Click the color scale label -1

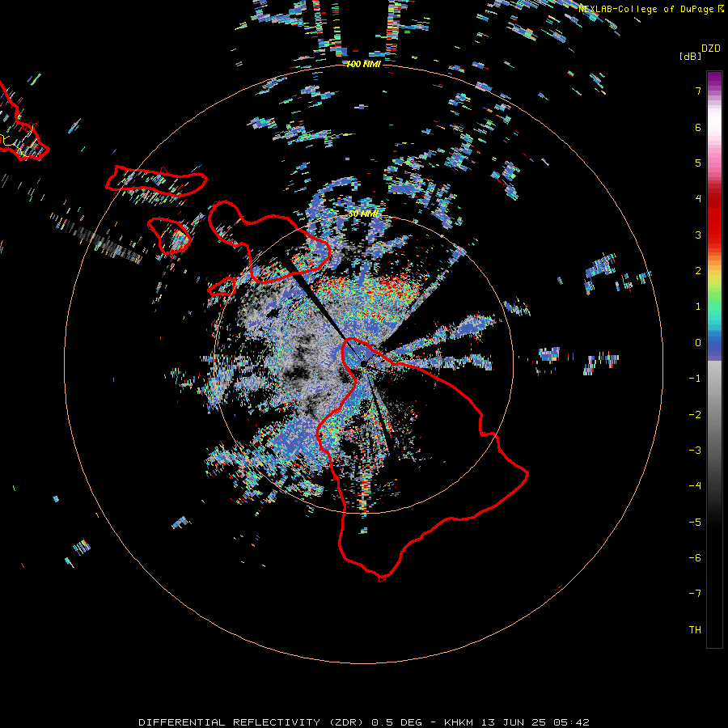point(695,379)
